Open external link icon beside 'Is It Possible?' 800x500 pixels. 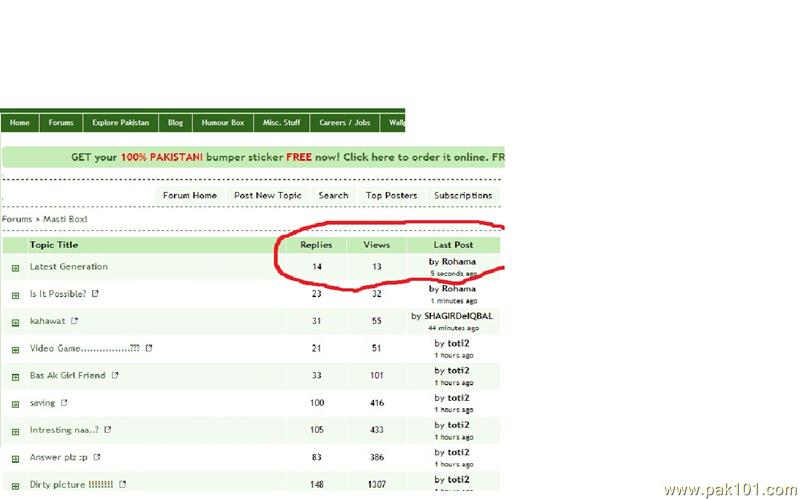coord(95,294)
